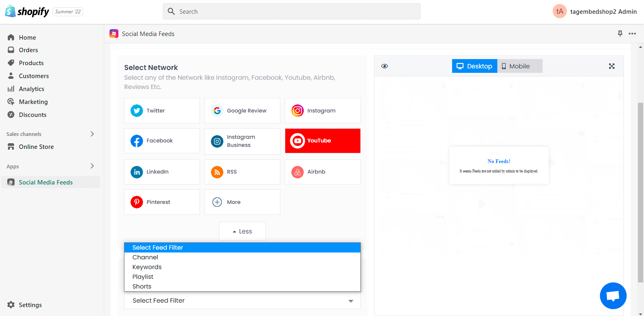Open the Orders page link

[x=28, y=50]
